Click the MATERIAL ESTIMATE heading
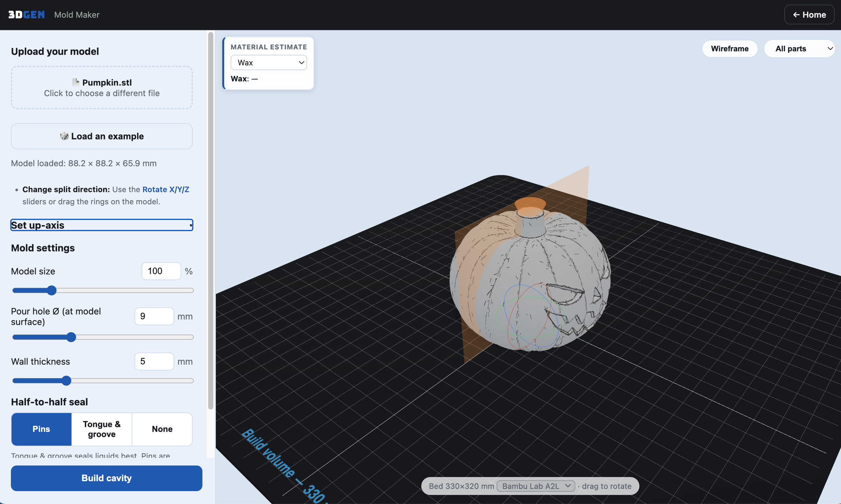The height and width of the screenshot is (504, 841). (x=269, y=47)
